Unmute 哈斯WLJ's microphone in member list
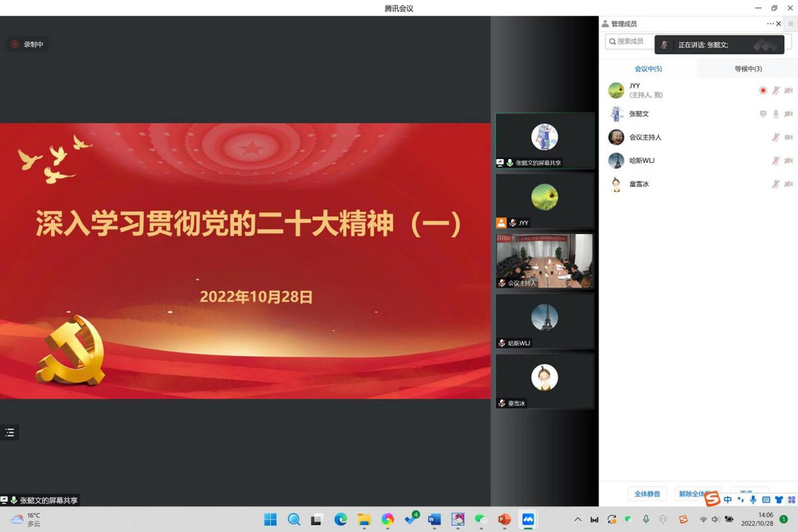Image resolution: width=798 pixels, height=532 pixels. [776, 161]
